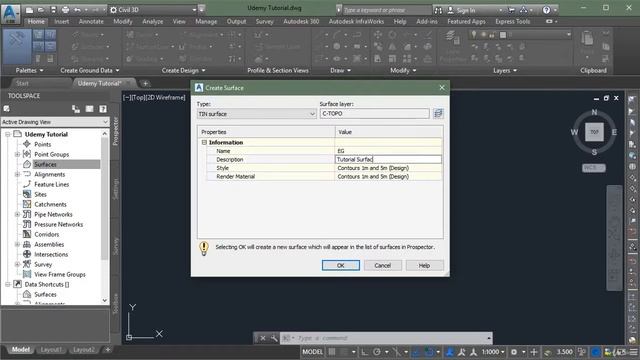Click the Survey tree icon
640x360 pixels.
[27, 264]
